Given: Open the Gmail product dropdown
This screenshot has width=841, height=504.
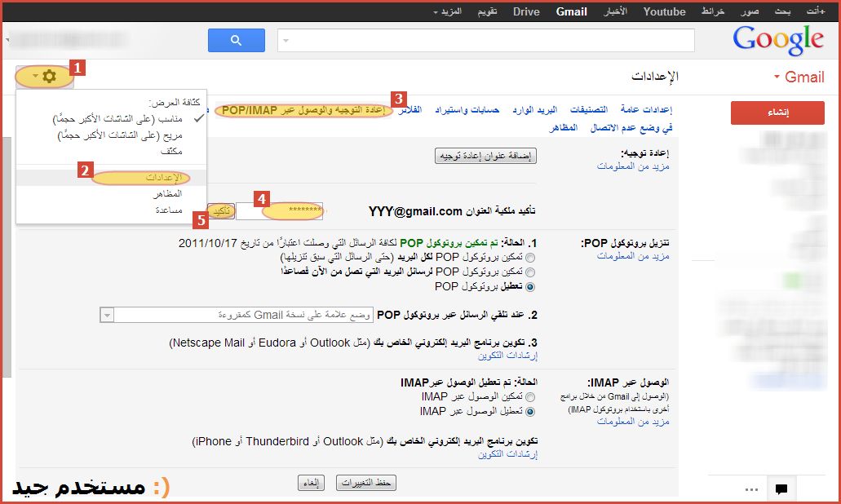Looking at the screenshot, I should [x=799, y=77].
